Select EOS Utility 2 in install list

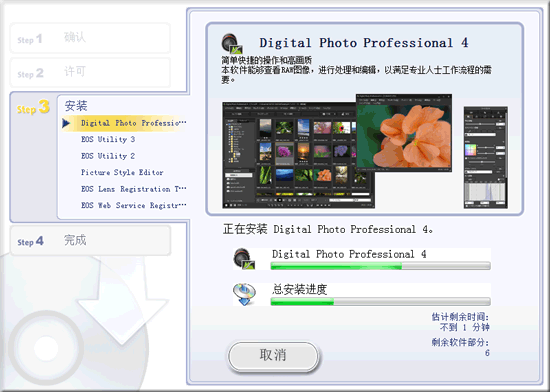(x=108, y=156)
